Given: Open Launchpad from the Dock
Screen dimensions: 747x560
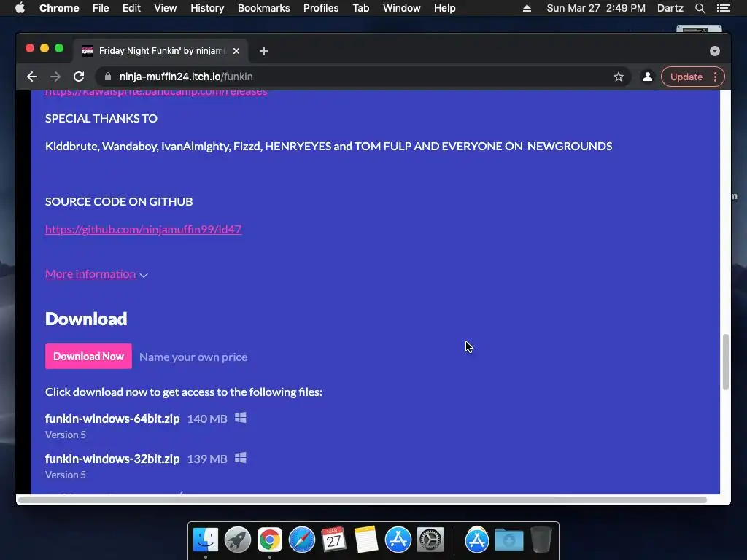Looking at the screenshot, I should coord(237,540).
